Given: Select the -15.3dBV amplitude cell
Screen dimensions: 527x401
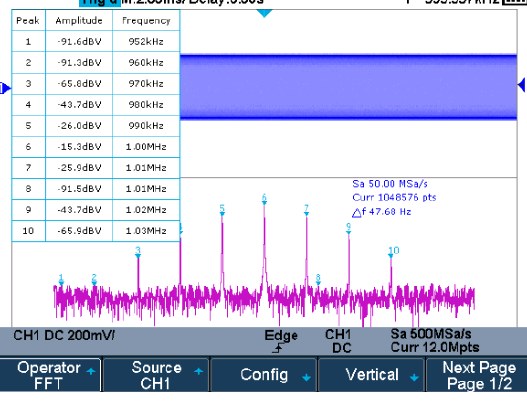Looking at the screenshot, I should coord(79,147).
